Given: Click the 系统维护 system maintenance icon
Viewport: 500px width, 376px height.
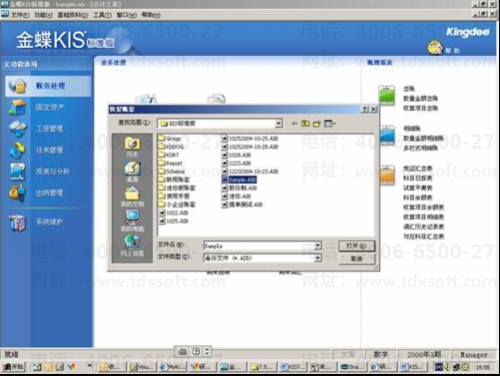Looking at the screenshot, I should point(17,222).
